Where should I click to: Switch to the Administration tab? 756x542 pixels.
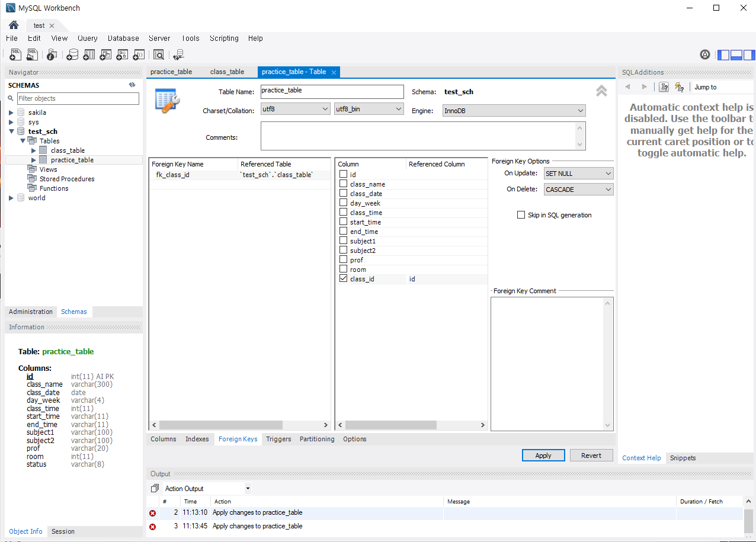(x=31, y=312)
